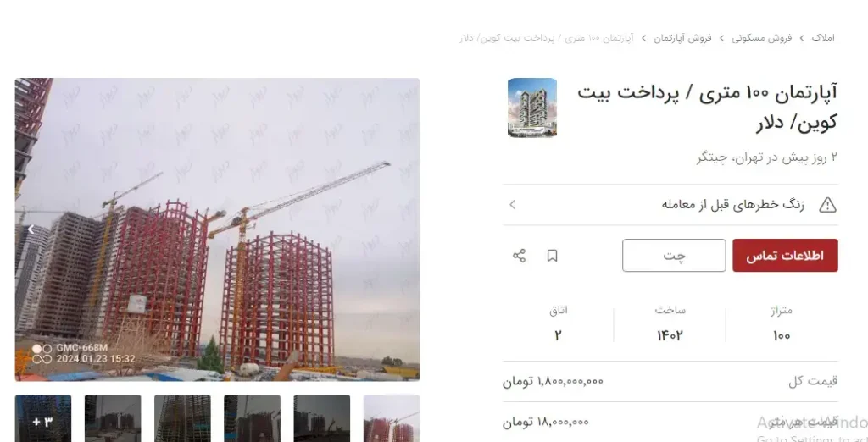Open the چت button
Viewport: 868px width, 442px height.
[674, 256]
